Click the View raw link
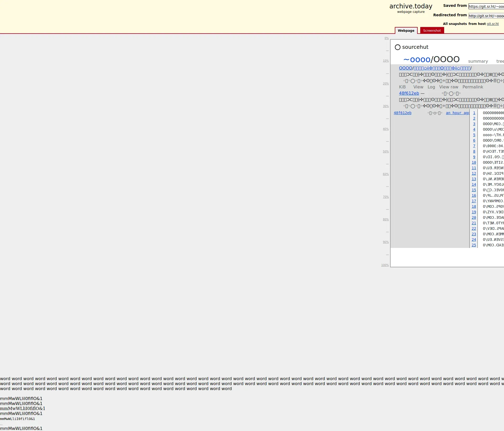 (449, 87)
